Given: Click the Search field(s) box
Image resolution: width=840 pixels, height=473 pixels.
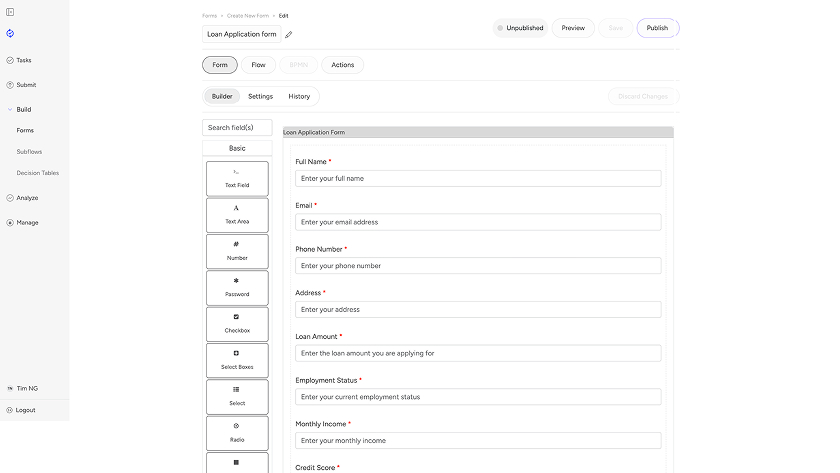Looking at the screenshot, I should pyautogui.click(x=237, y=128).
